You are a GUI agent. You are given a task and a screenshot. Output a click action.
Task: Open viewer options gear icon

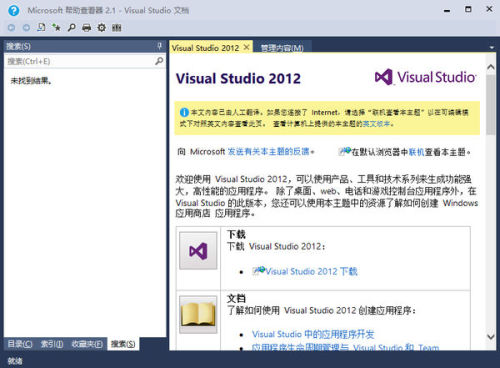[102, 28]
